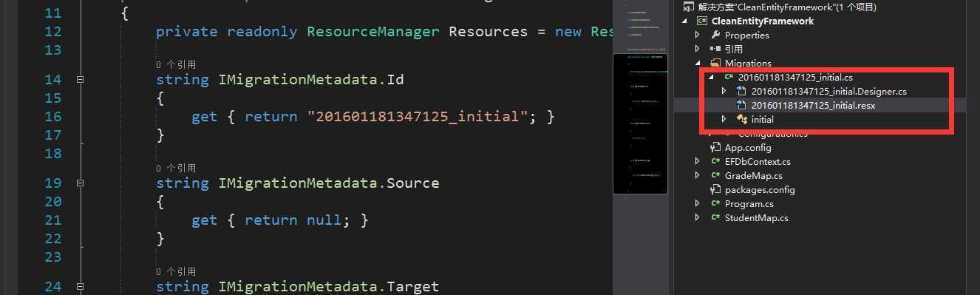
Task: Collapse the CleanEntityFramework project node
Action: point(684,21)
